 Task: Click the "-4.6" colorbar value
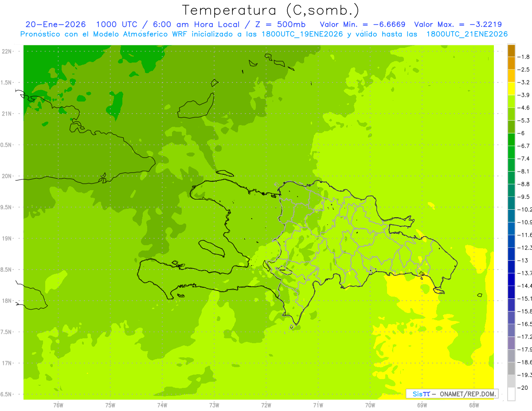point(524,108)
